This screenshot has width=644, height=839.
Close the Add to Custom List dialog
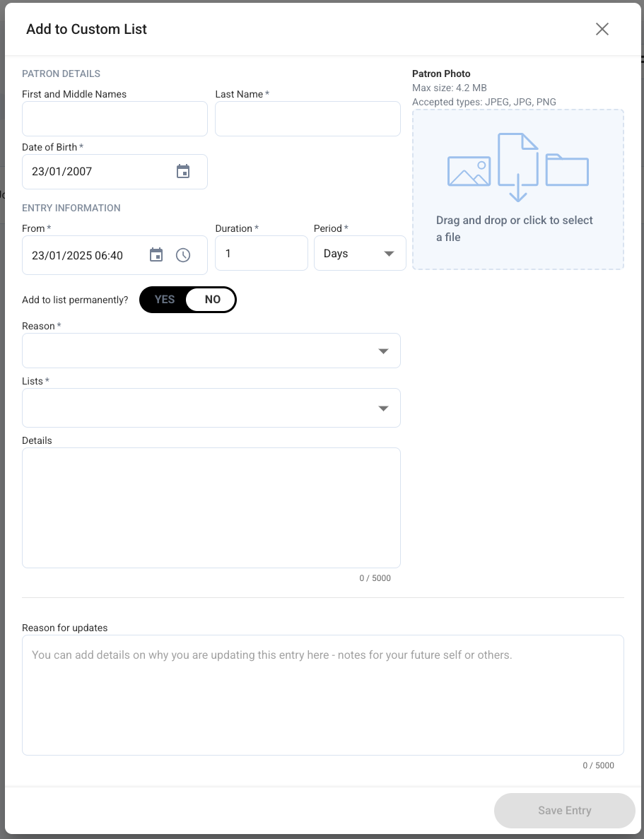click(602, 29)
